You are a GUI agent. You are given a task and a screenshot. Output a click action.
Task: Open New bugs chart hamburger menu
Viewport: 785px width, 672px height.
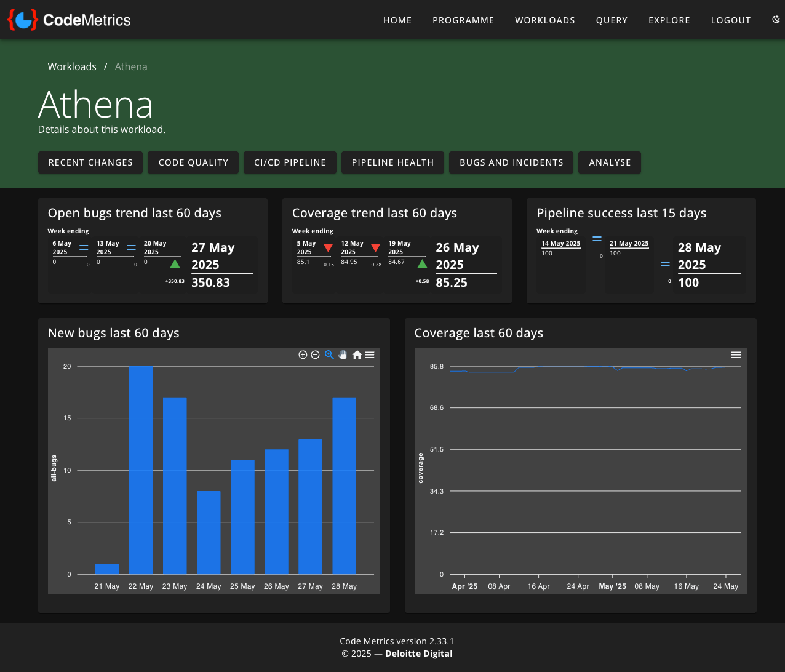coord(369,355)
